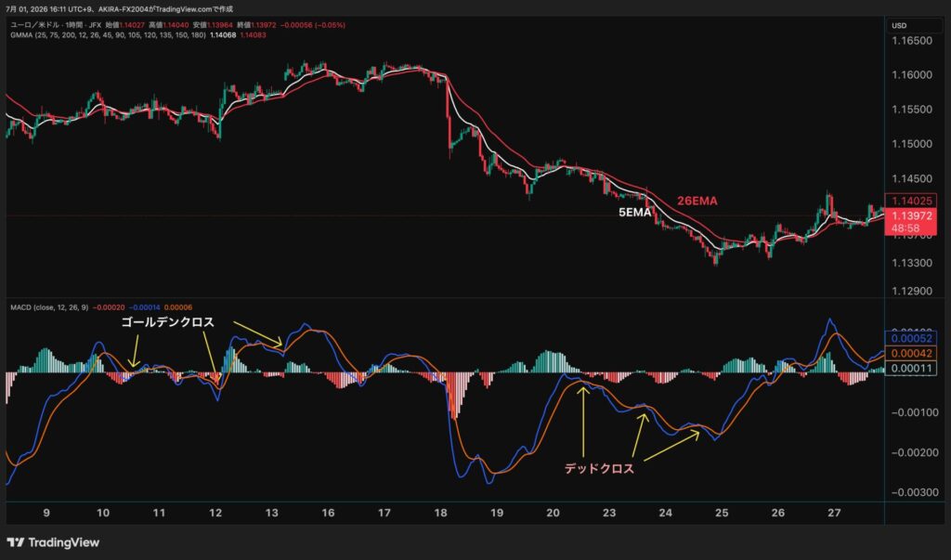Open the USD currency selector
Viewport: 951px width, 560px height.
coord(899,25)
